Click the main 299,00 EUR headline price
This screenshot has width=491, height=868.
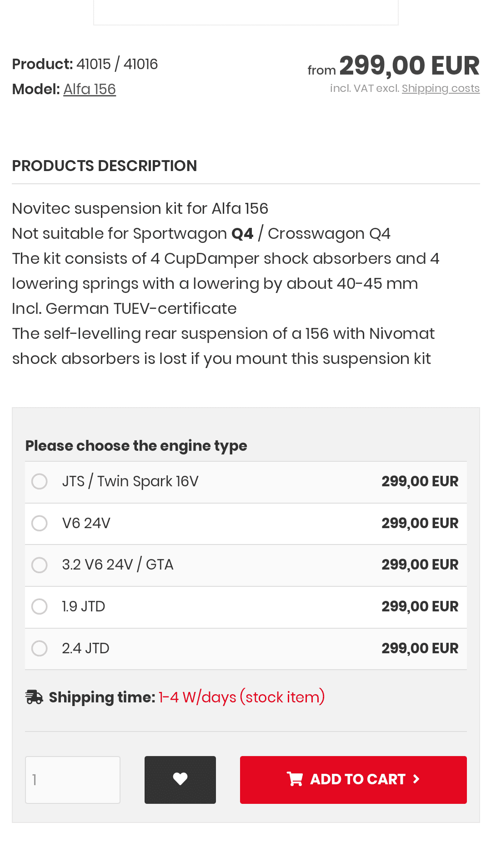click(409, 66)
